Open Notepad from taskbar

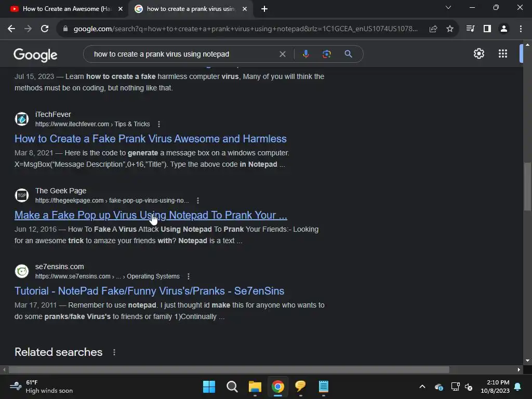pos(323,387)
